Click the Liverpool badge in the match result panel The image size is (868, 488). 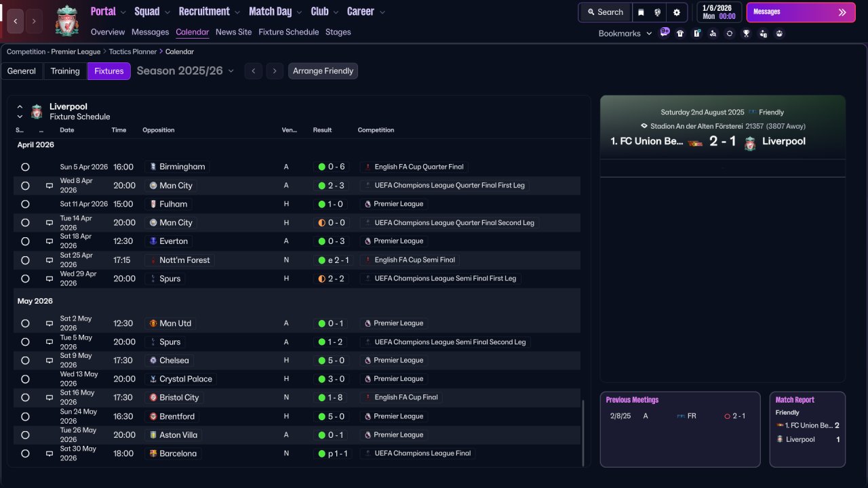(x=750, y=143)
